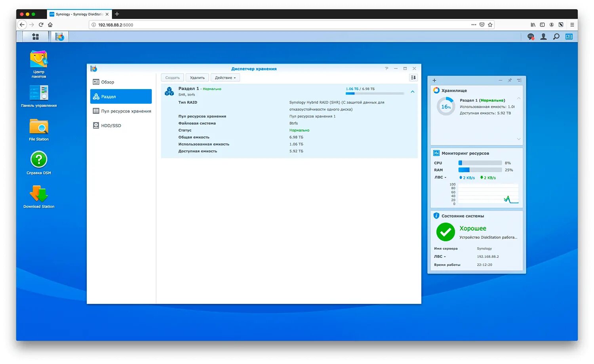594x364 pixels.
Task: Click the Удалить button
Action: coord(197,78)
